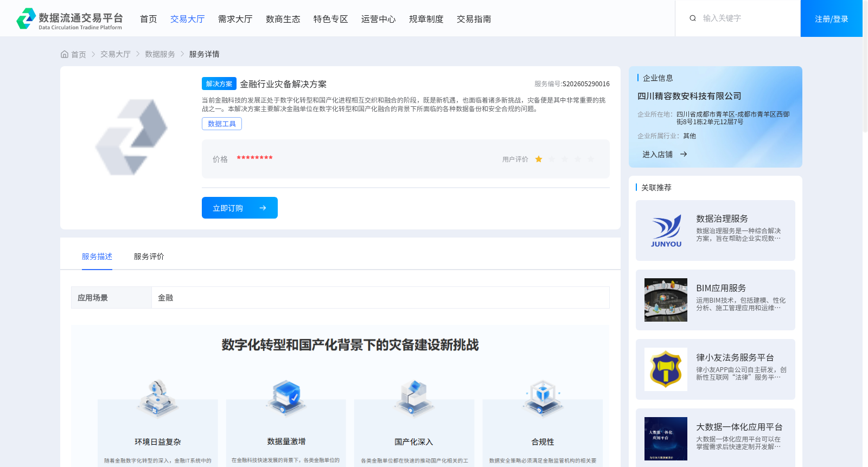Click the 环境日益复杂 heading
This screenshot has width=868, height=467.
(x=158, y=442)
